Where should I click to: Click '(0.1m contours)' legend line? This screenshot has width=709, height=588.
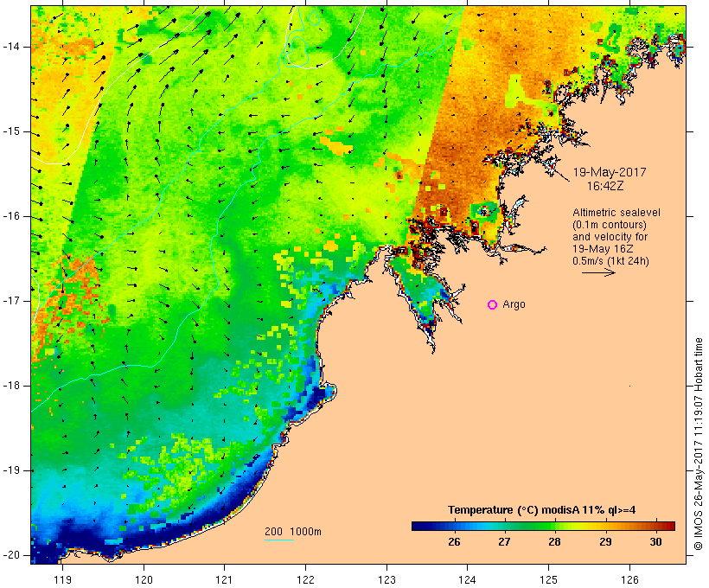pyautogui.click(x=610, y=225)
